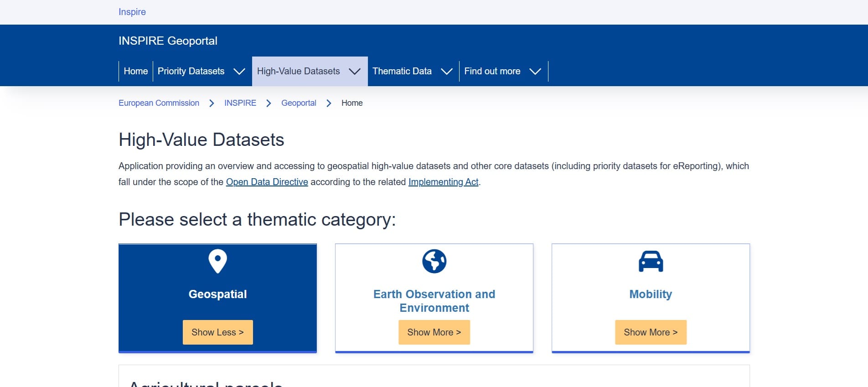
Task: Click the INSPIRE Geoportal site title
Action: [168, 41]
